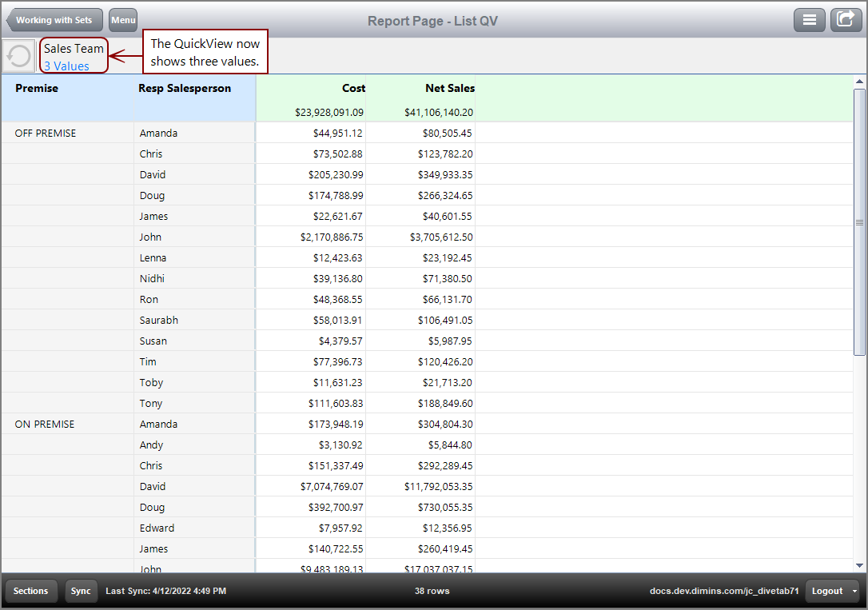Viewport: 868px width, 610px height.
Task: Click the refresh QuickViews arrow icon
Action: pos(17,55)
